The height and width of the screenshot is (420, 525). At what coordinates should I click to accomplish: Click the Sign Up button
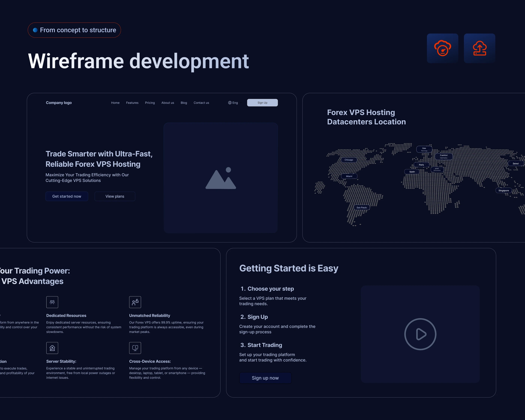click(x=262, y=103)
